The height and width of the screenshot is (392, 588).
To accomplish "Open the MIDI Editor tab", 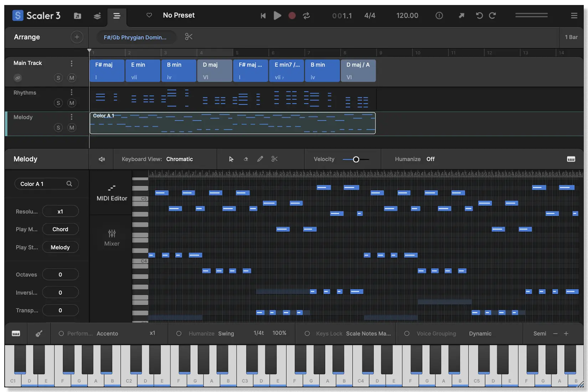I will [x=112, y=193].
